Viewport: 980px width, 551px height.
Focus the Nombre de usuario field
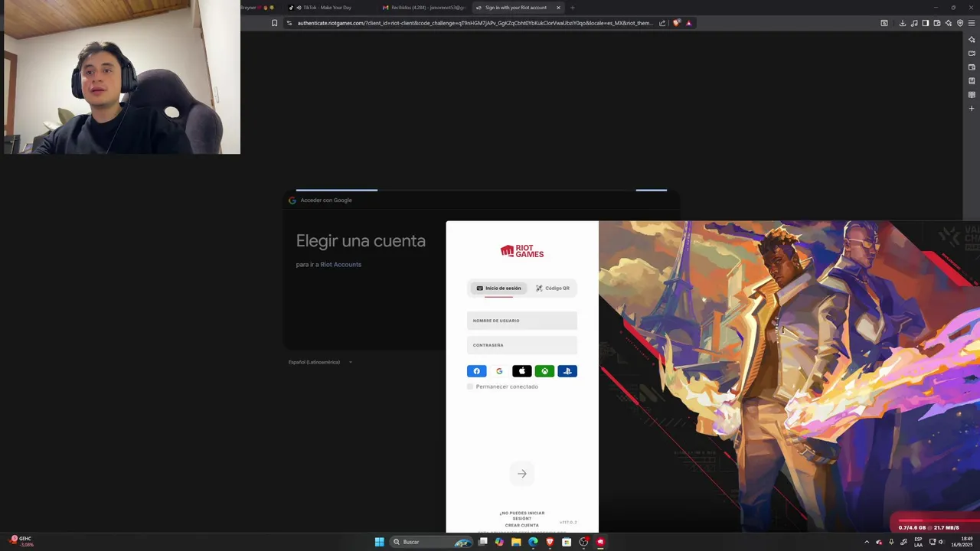(x=522, y=321)
